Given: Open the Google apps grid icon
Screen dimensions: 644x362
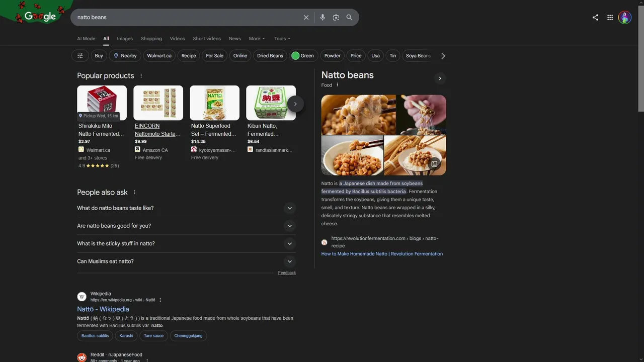Looking at the screenshot, I should (x=610, y=17).
